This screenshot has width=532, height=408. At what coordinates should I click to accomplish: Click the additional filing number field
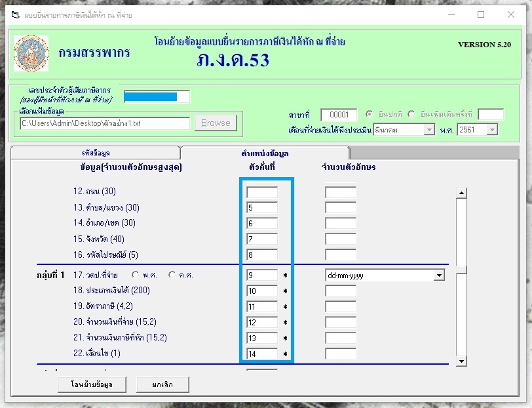(x=491, y=115)
